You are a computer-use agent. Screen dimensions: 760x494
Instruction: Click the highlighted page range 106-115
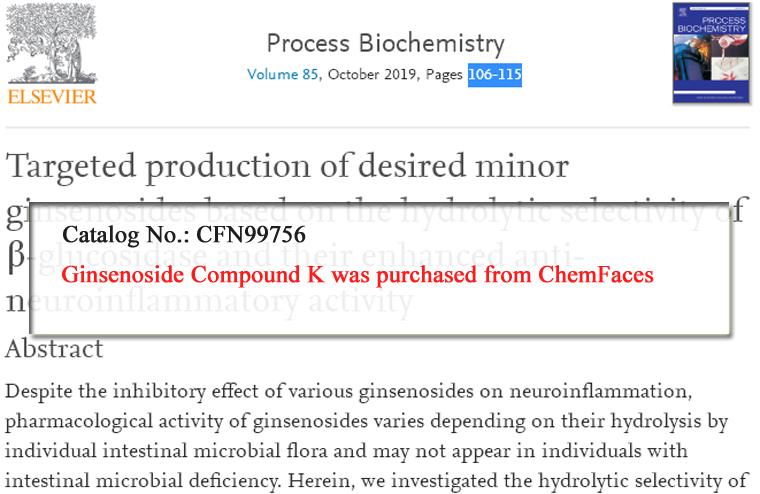495,75
